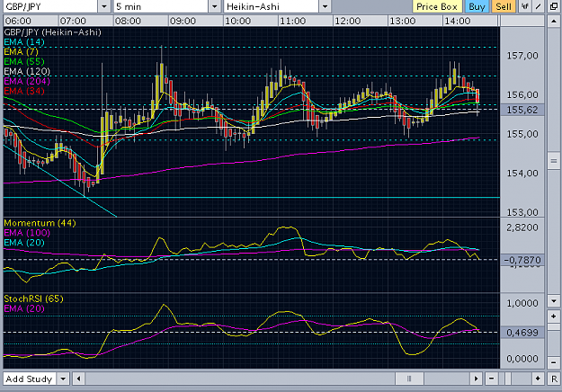Click the horizontal zoom plus button
Viewport: 562px width, 392px height.
point(538,379)
